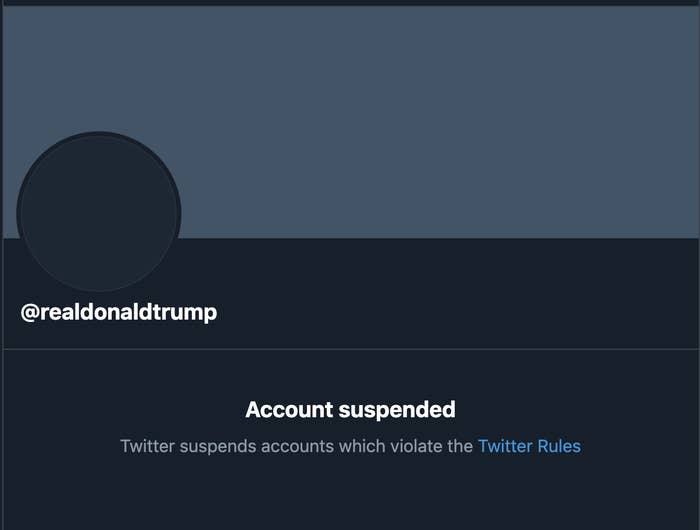Click the sentence's first word "Twitter"
This screenshot has height=530, width=700.
[147, 446]
